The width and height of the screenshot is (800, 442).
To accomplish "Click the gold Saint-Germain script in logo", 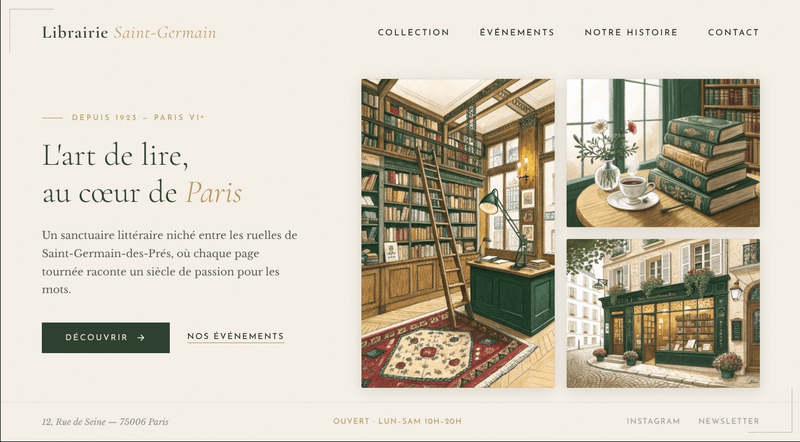I will [165, 32].
